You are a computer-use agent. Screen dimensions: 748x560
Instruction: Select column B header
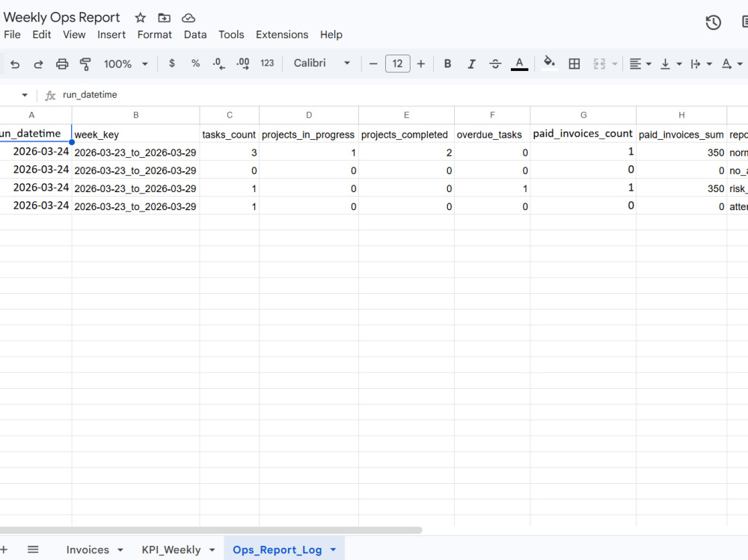click(x=136, y=115)
